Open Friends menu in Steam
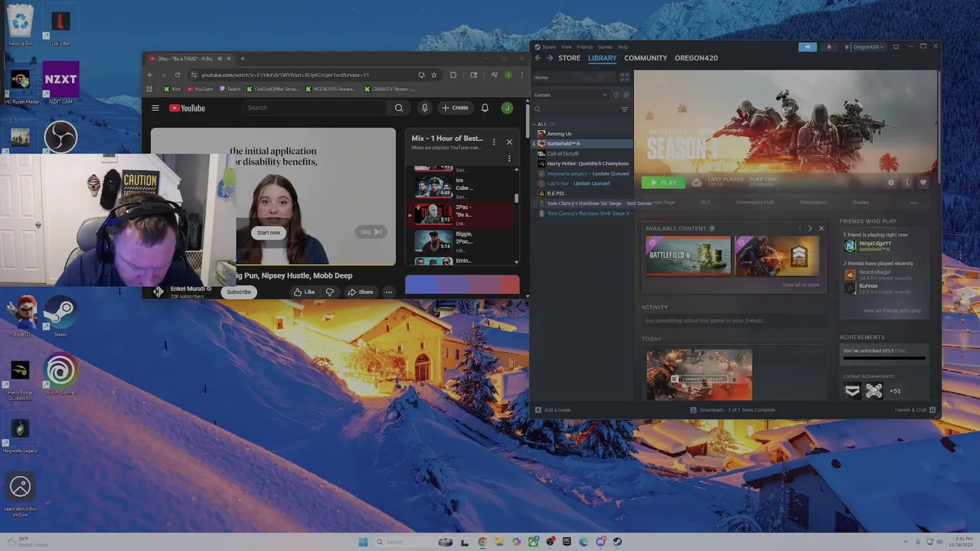This screenshot has width=980, height=551. (584, 47)
